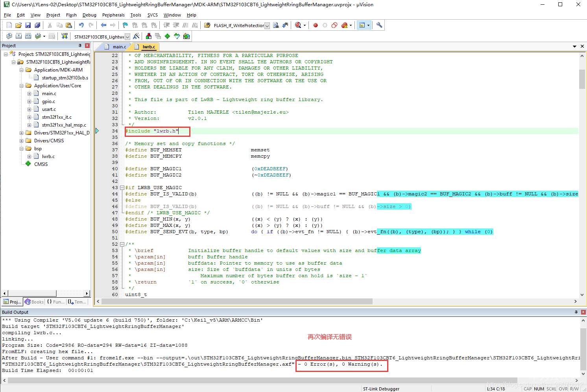Screen dimensions: 587x392
Task: Expand Drivers/CMSIS folder
Action: [x=22, y=141]
